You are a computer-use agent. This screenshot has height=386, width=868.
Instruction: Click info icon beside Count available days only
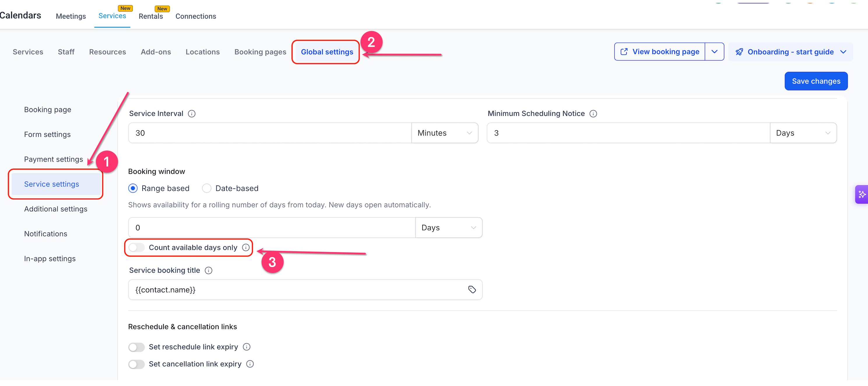coord(246,248)
